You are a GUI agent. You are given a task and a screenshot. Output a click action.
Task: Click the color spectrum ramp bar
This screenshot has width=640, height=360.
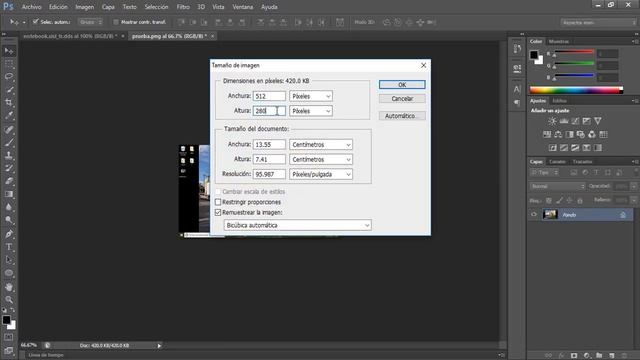tap(576, 90)
